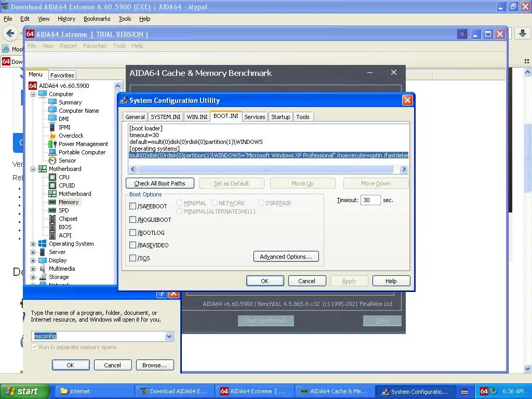Open the WIN.INI tab
This screenshot has width=532, height=399.
point(197,117)
